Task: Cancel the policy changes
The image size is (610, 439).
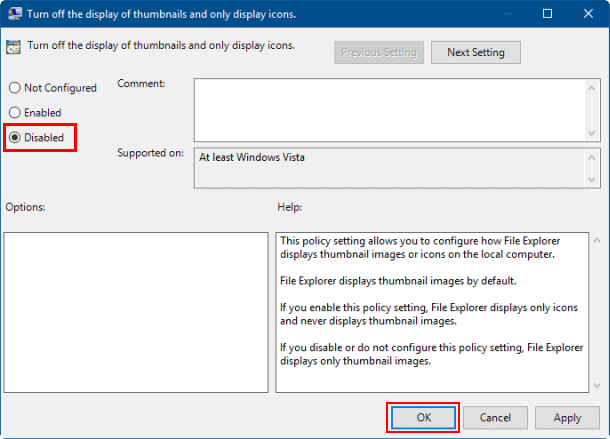Action: click(495, 417)
